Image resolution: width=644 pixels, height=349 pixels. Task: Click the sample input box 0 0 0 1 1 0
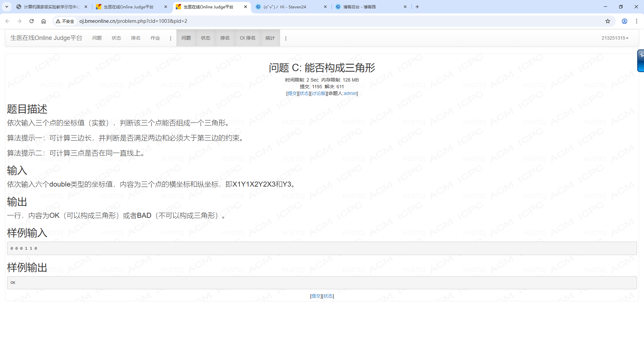tap(322, 248)
